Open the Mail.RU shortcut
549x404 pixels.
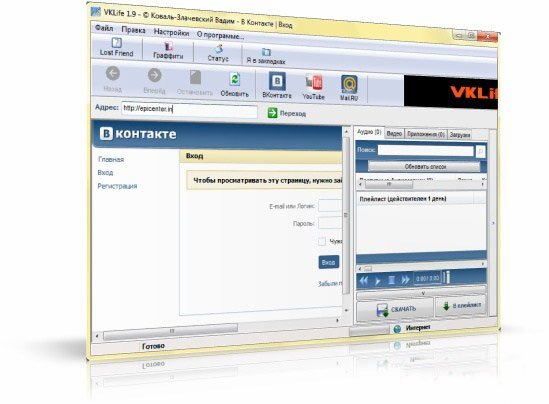[349, 88]
